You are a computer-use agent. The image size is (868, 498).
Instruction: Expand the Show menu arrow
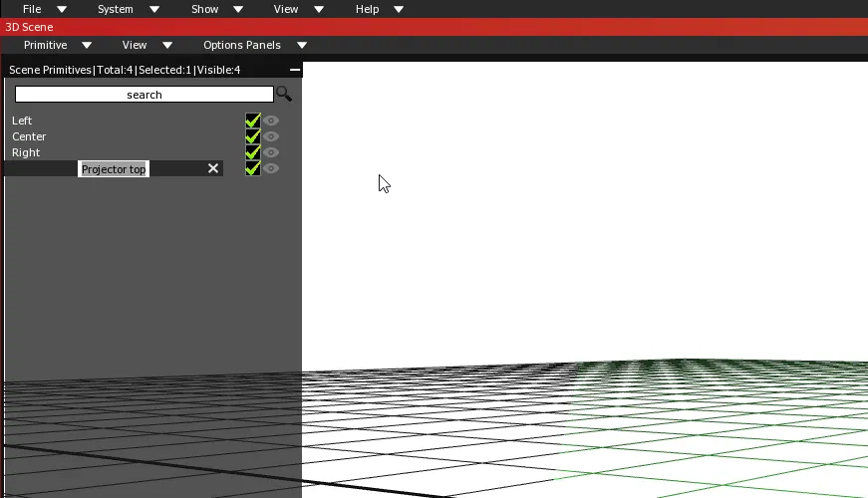point(238,9)
